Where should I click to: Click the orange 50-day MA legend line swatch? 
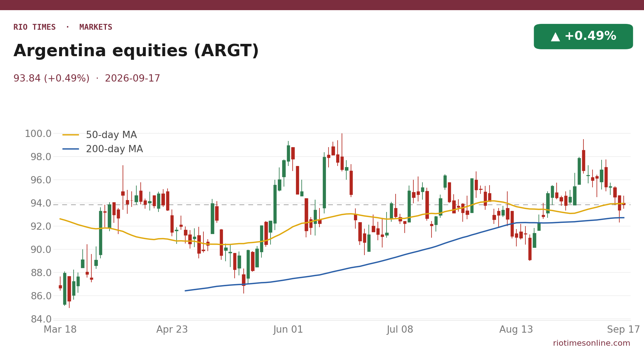[x=71, y=135]
